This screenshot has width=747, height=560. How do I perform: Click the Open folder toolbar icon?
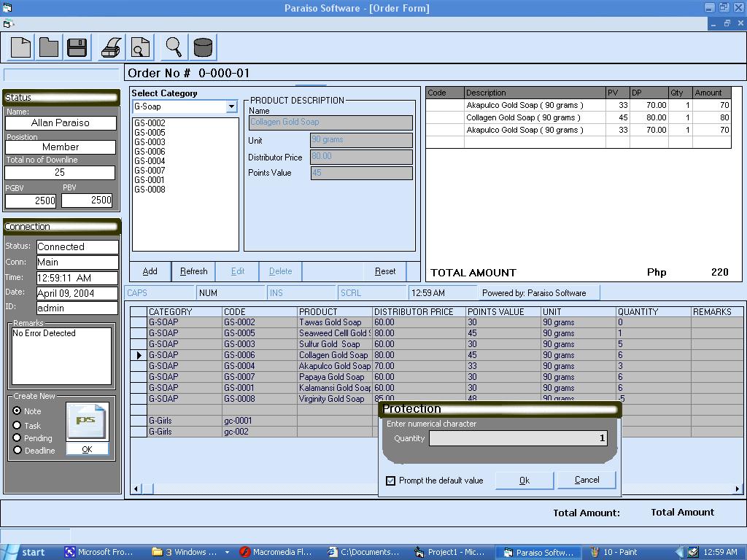coord(49,47)
